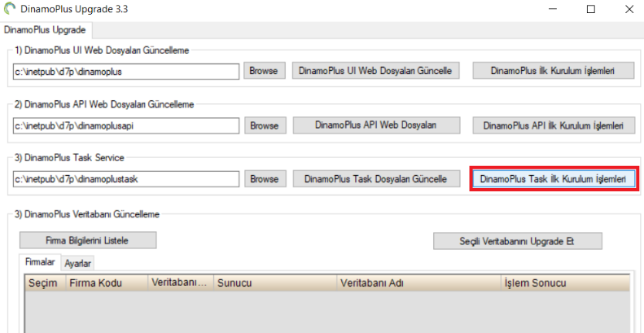The width and height of the screenshot is (644, 333).
Task: Open DinamoPlus API İlk Kurulum İşlemleri
Action: 554,125
